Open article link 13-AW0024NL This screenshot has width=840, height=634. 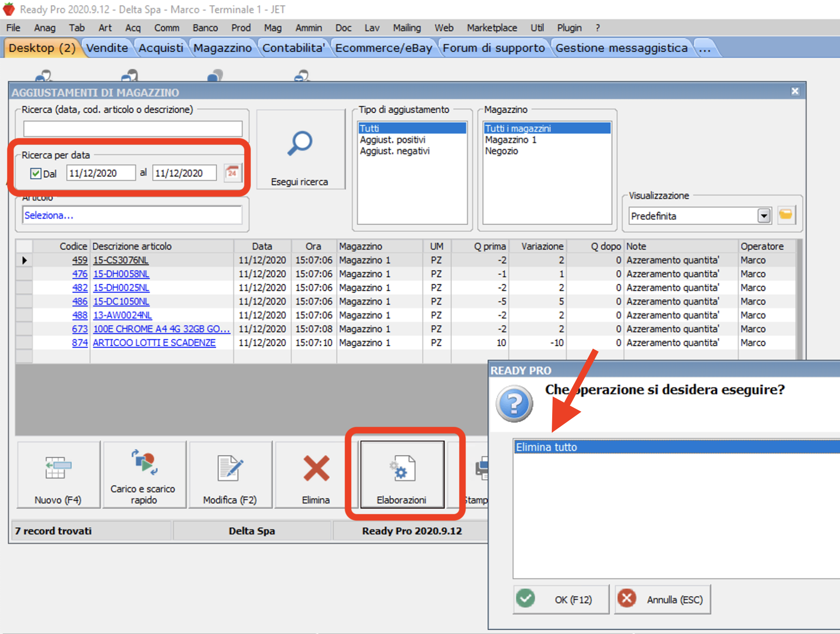point(122,315)
